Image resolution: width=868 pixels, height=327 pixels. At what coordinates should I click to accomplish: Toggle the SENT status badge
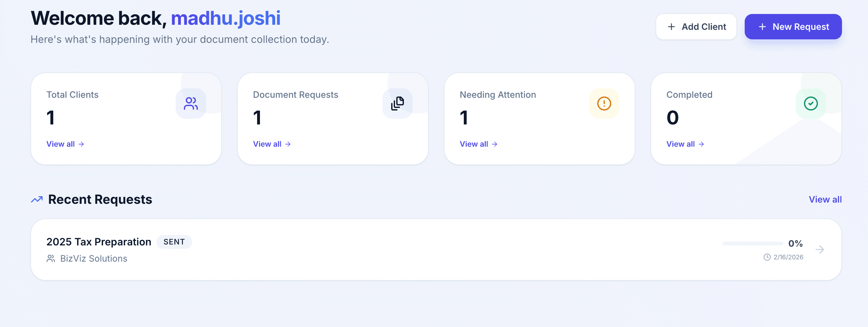pyautogui.click(x=174, y=242)
